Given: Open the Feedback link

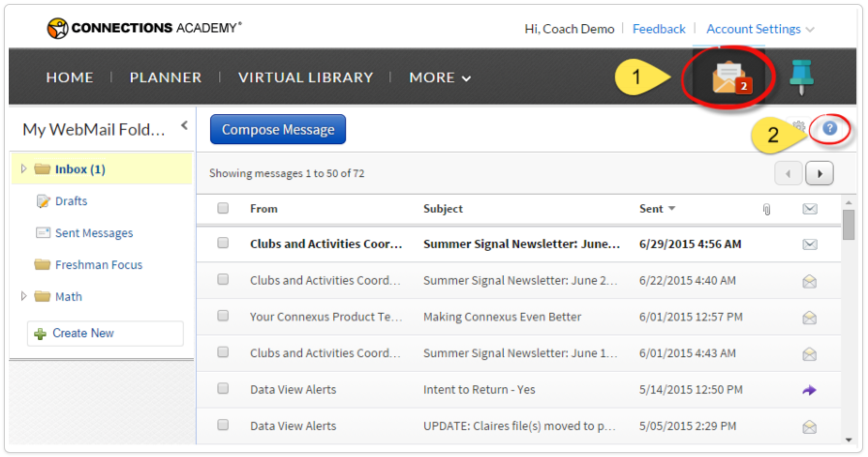Looking at the screenshot, I should point(659,29).
